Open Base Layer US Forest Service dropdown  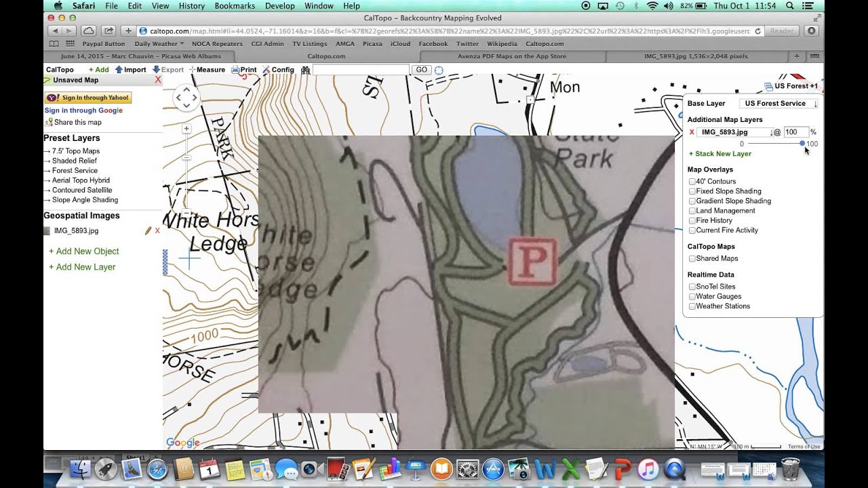(778, 104)
